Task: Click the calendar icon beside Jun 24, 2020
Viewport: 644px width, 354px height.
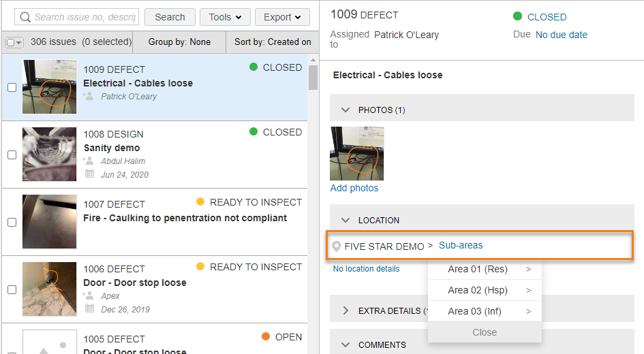Action: (x=89, y=174)
